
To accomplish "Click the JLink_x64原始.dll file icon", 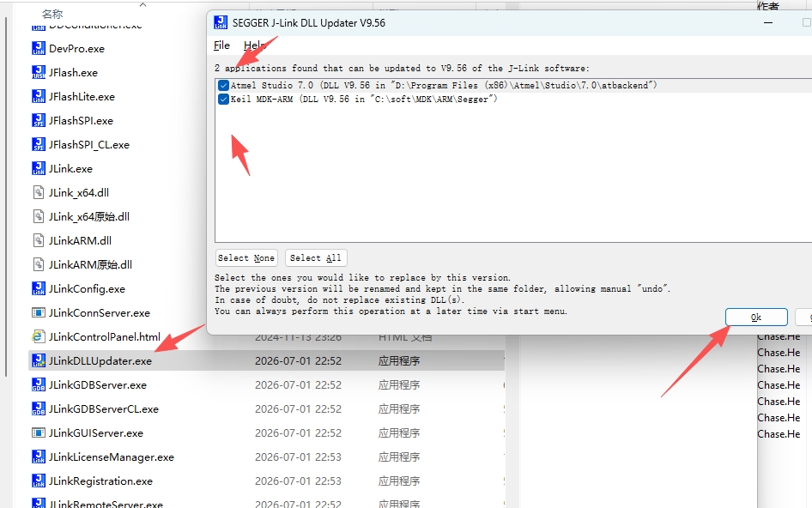I will (x=39, y=216).
